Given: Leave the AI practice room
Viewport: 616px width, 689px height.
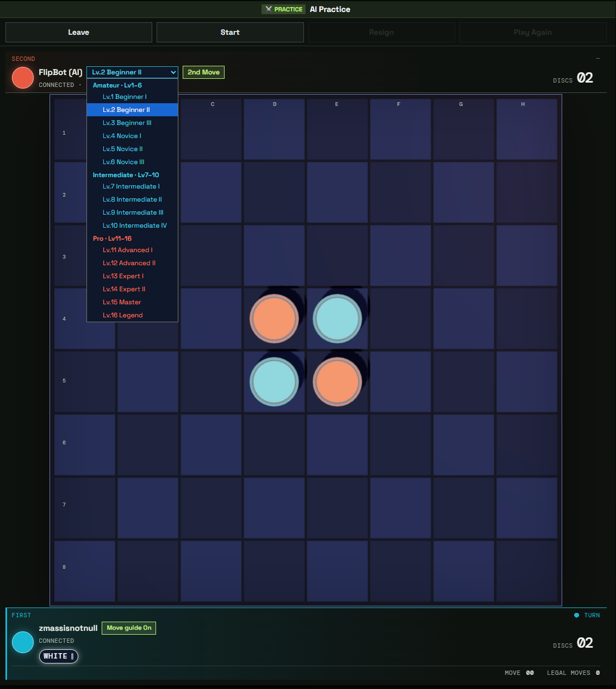Looking at the screenshot, I should tap(79, 32).
